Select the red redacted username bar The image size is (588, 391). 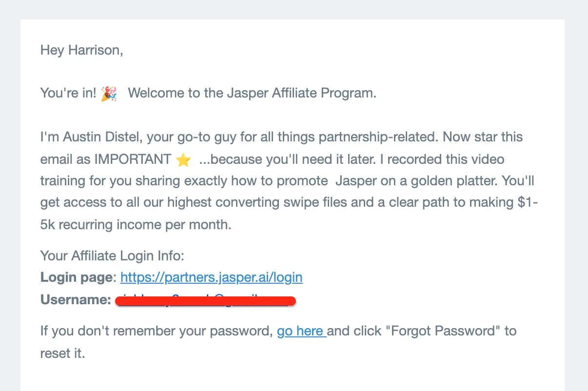click(x=205, y=300)
